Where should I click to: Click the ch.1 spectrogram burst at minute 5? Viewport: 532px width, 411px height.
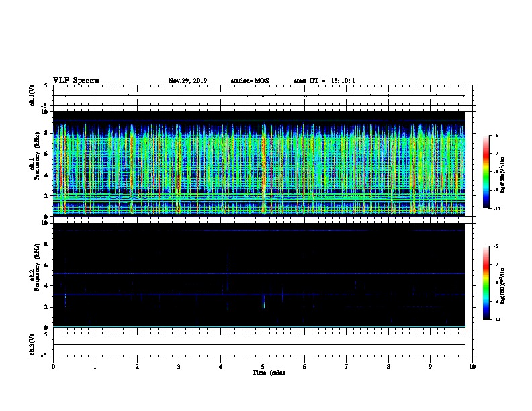tap(263, 169)
